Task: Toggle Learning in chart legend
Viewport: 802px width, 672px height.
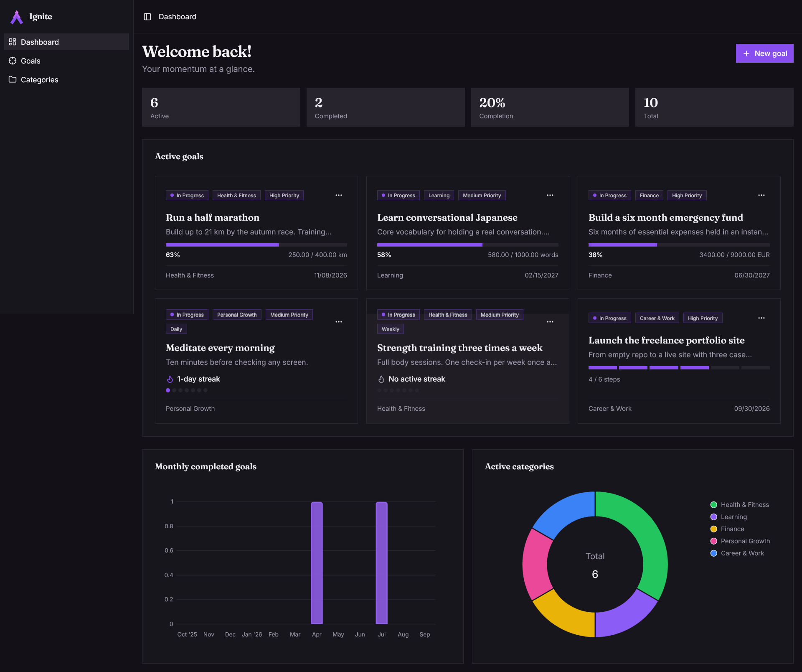Action: pyautogui.click(x=729, y=517)
